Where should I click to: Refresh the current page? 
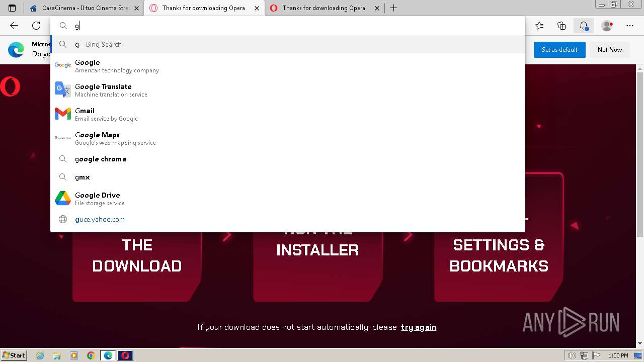click(36, 26)
